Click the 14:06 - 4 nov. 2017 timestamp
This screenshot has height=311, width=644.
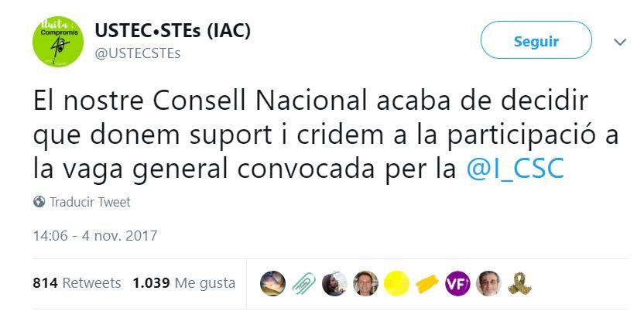tap(95, 235)
